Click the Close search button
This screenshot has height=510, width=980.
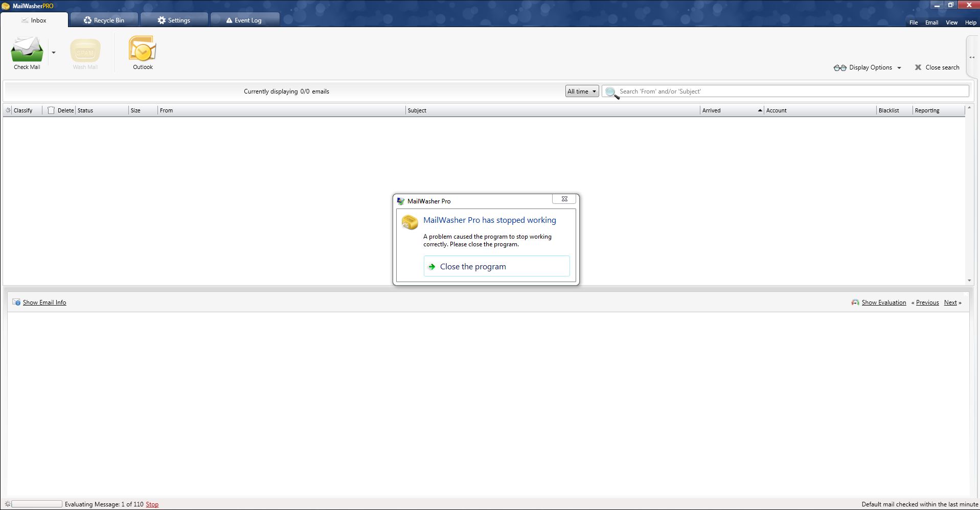937,67
